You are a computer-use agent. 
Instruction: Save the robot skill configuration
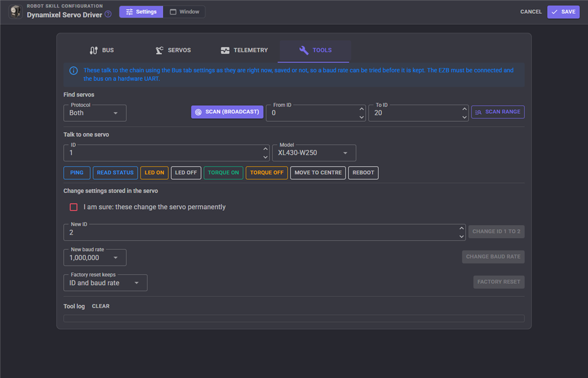[563, 11]
